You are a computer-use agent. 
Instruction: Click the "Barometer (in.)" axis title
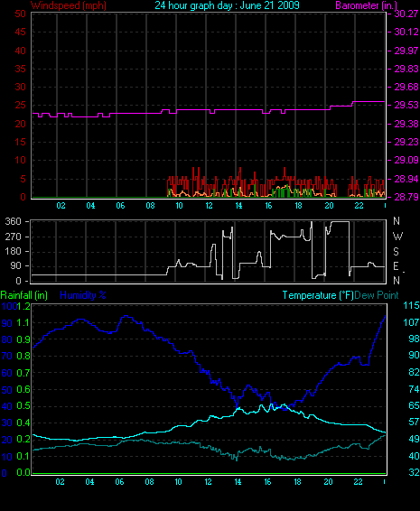pos(366,5)
